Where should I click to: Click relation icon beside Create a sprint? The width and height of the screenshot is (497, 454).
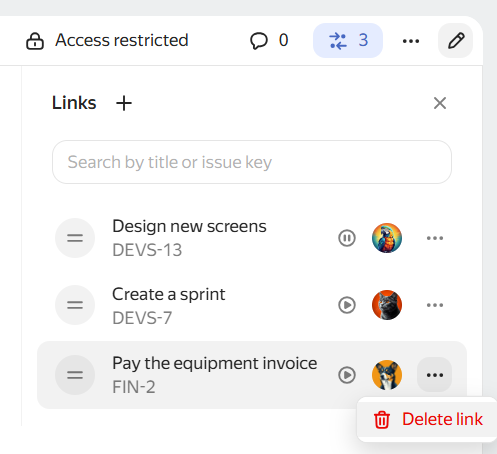[75, 305]
